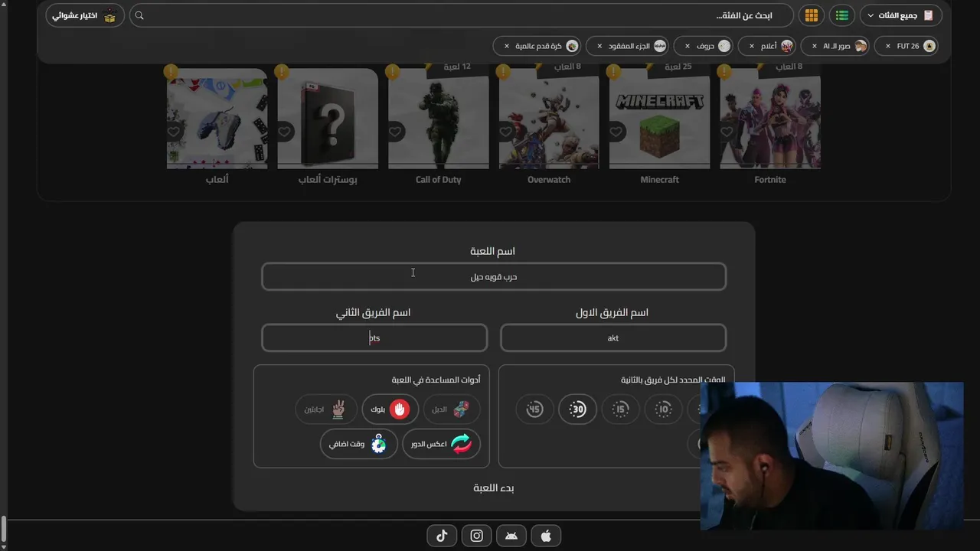Open info badge on Overwatch card
Screen dimensions: 980x551
click(x=503, y=72)
